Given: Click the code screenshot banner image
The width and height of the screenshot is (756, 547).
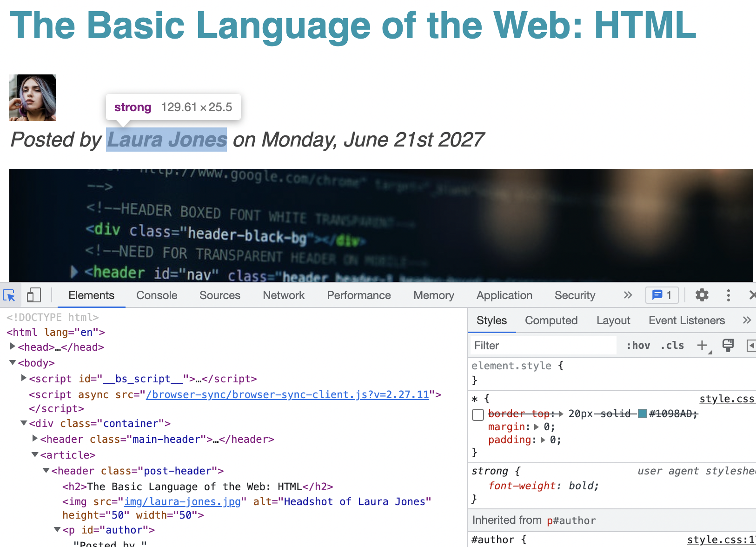Looking at the screenshot, I should click(x=381, y=225).
